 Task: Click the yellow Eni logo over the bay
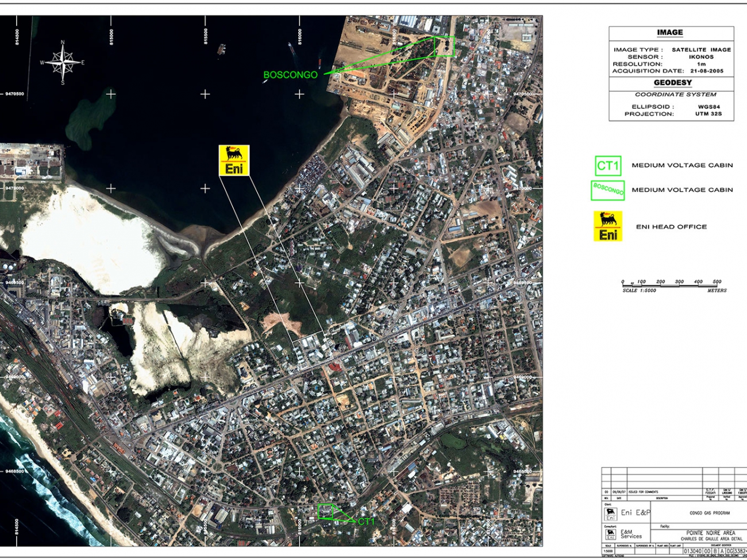click(x=234, y=160)
